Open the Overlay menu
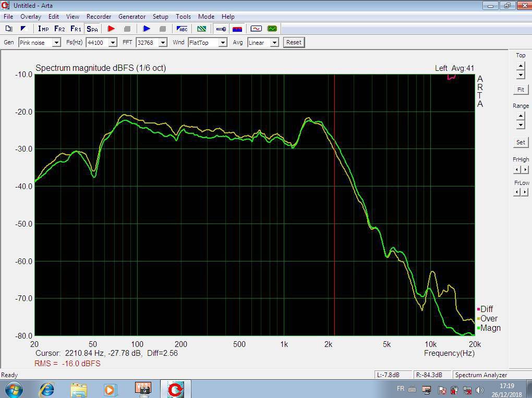532x398 pixels. tap(31, 17)
